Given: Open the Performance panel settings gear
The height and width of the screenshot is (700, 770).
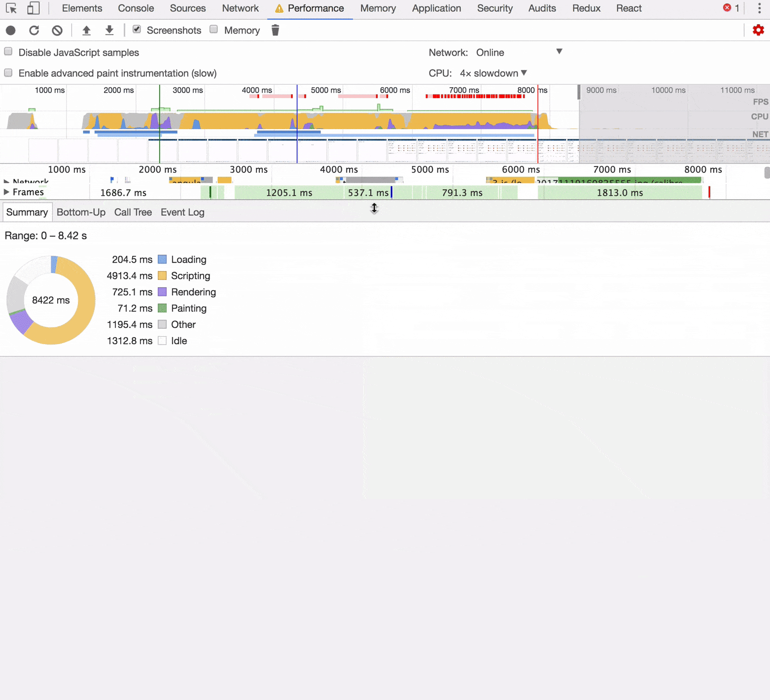Looking at the screenshot, I should click(x=758, y=30).
